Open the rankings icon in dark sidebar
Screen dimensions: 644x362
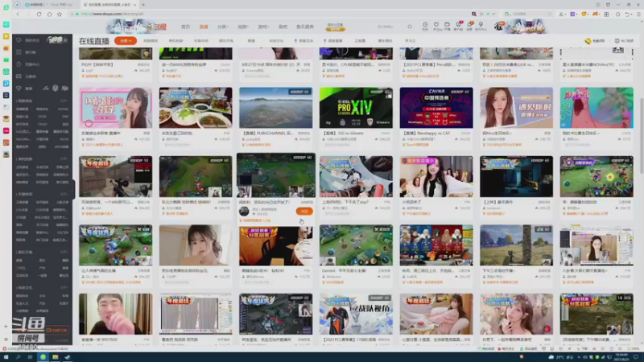pyautogui.click(x=19, y=52)
